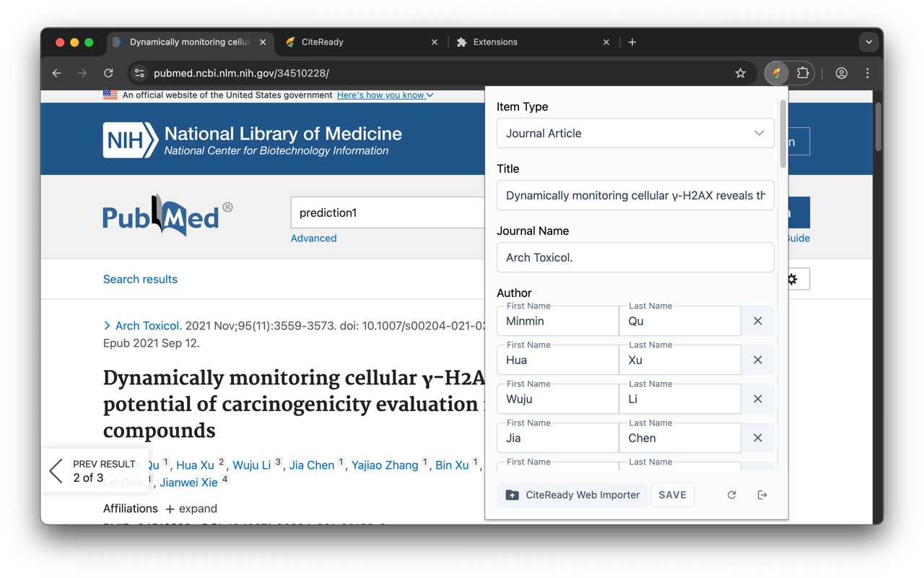
Task: Click the refresh icon in CiteReady popup
Action: (731, 495)
